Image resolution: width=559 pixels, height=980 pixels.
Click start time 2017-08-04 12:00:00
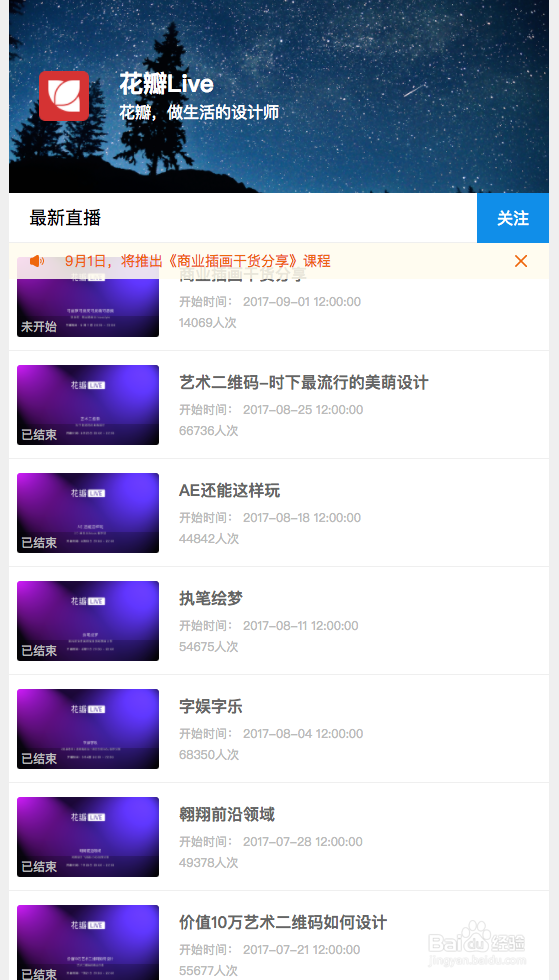point(303,734)
